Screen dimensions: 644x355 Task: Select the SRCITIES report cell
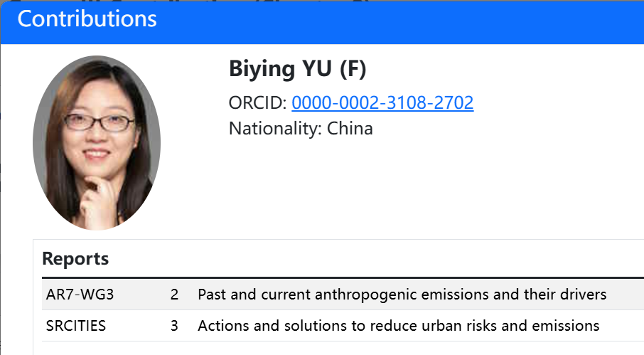[75, 326]
